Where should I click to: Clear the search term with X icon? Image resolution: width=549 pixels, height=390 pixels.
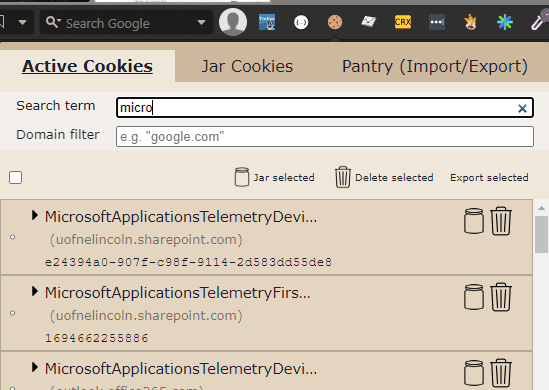[x=522, y=109]
